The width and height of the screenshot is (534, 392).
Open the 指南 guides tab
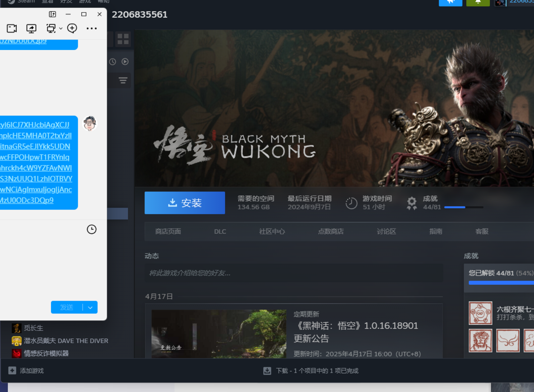[x=436, y=231]
